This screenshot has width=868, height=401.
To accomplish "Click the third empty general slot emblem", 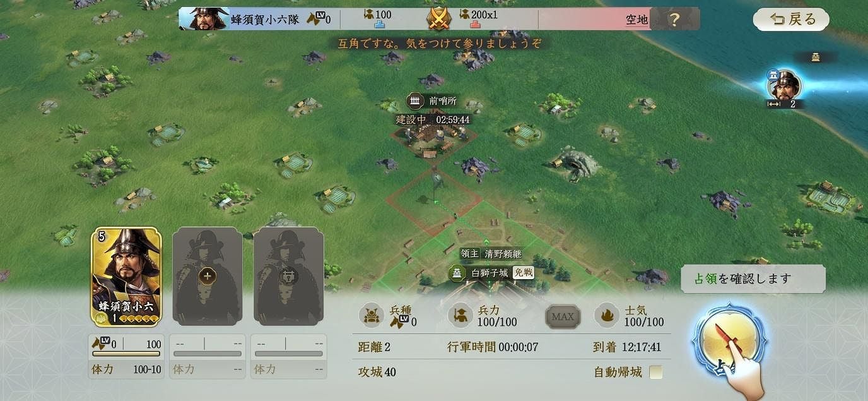I will pos(288,276).
